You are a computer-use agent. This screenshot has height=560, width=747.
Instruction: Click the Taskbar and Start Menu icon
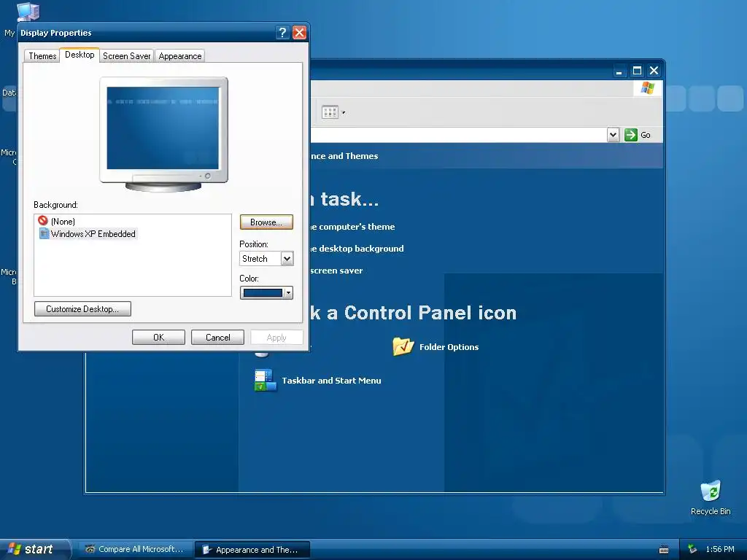coord(265,381)
